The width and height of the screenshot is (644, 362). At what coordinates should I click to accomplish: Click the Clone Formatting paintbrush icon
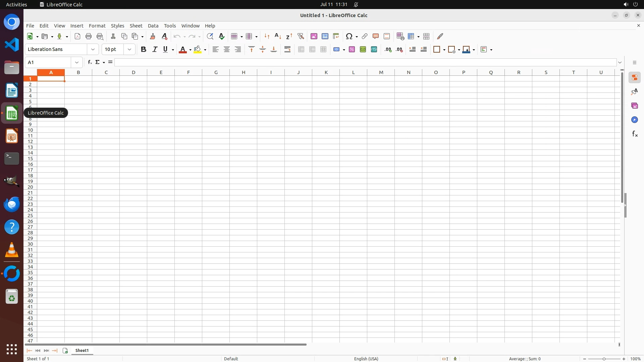[x=153, y=36]
